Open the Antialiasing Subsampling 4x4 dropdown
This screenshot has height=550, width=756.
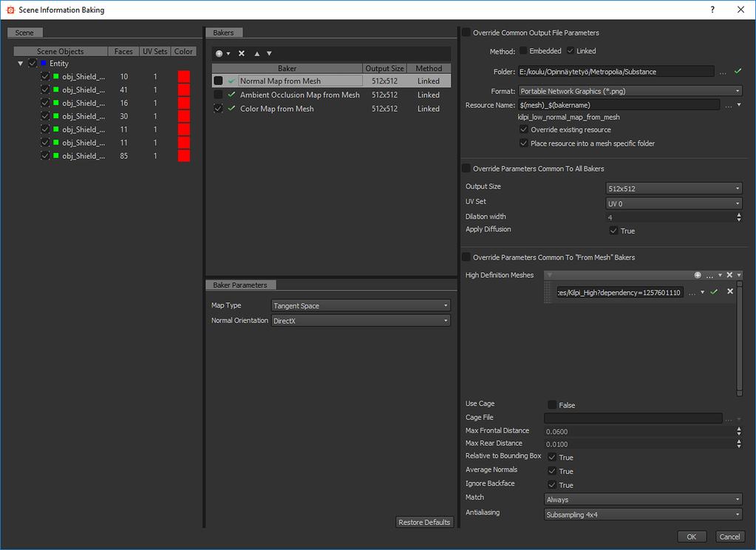click(x=643, y=515)
